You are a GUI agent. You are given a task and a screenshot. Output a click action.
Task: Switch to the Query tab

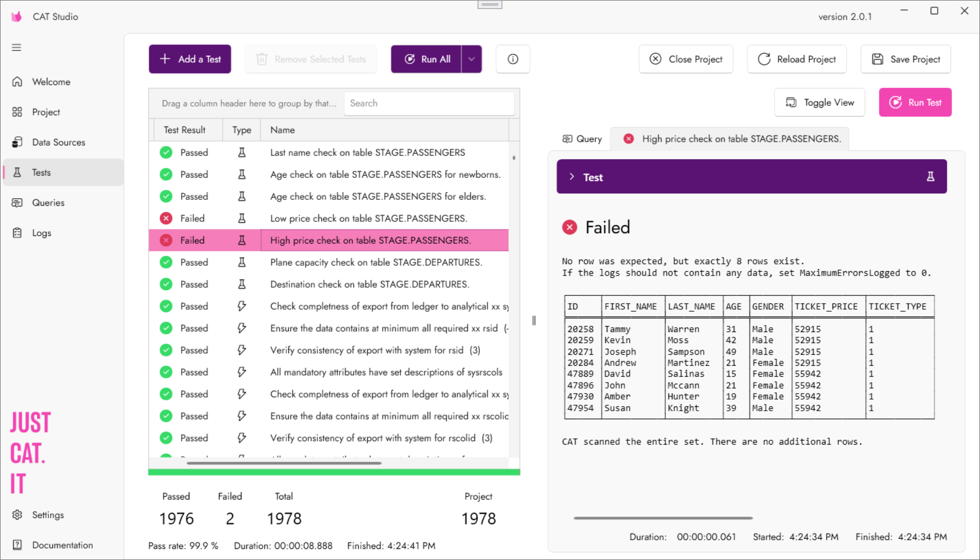point(583,139)
